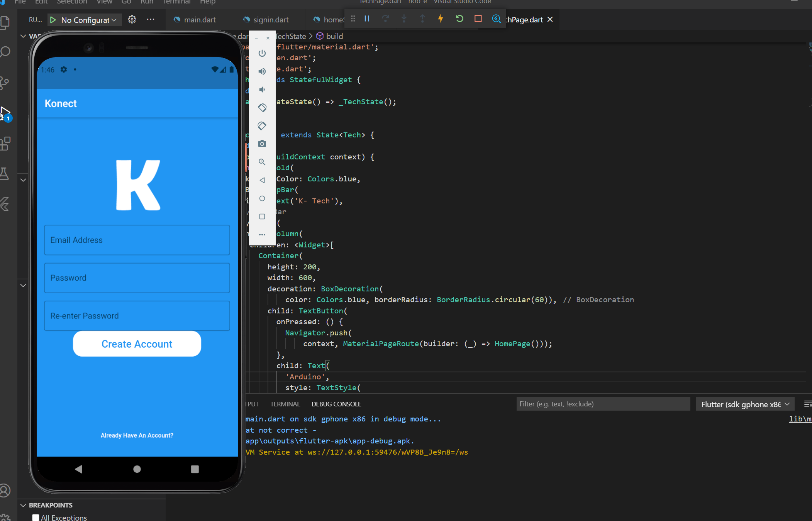Open the Flutter device console dropdown

click(x=745, y=404)
